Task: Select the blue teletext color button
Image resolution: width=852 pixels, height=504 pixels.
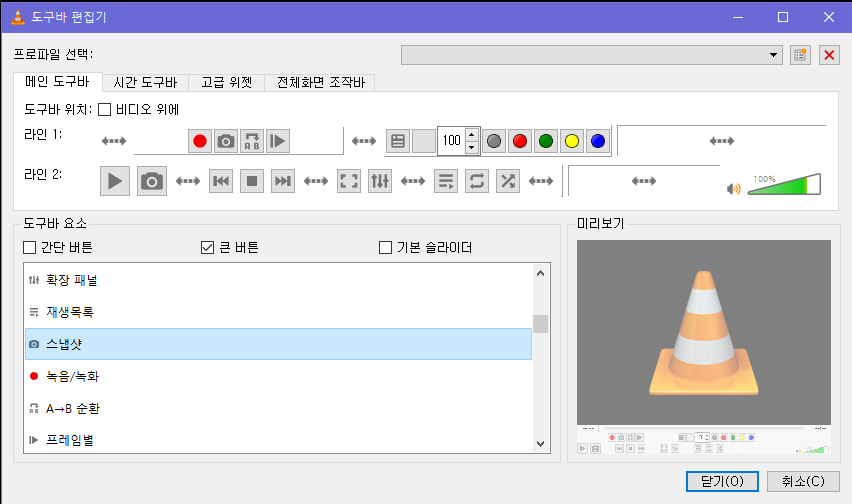Action: 598,141
